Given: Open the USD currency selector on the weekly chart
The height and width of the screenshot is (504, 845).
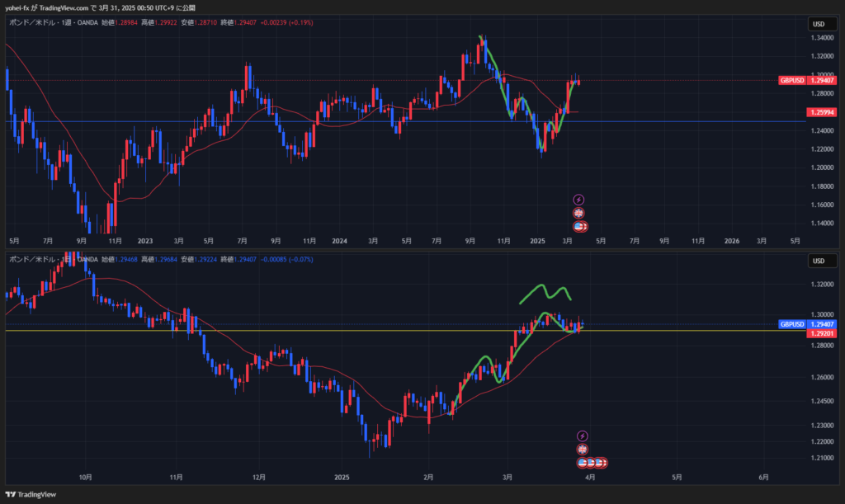Looking at the screenshot, I should 819,24.
